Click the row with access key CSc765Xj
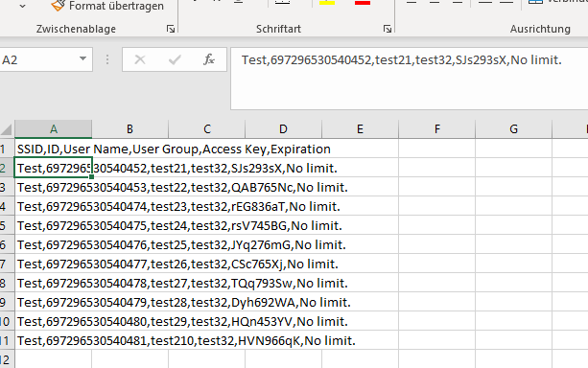This screenshot has width=588, height=368. pyautogui.click(x=177, y=264)
